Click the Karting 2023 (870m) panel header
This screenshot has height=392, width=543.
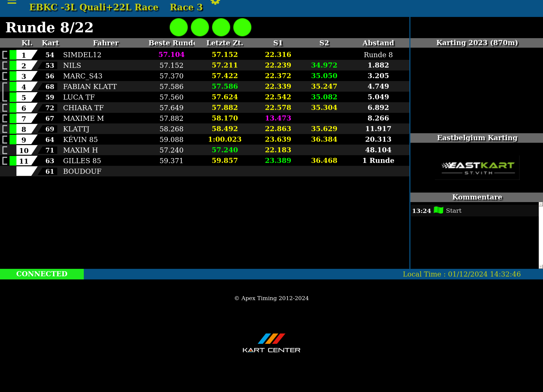click(x=476, y=43)
